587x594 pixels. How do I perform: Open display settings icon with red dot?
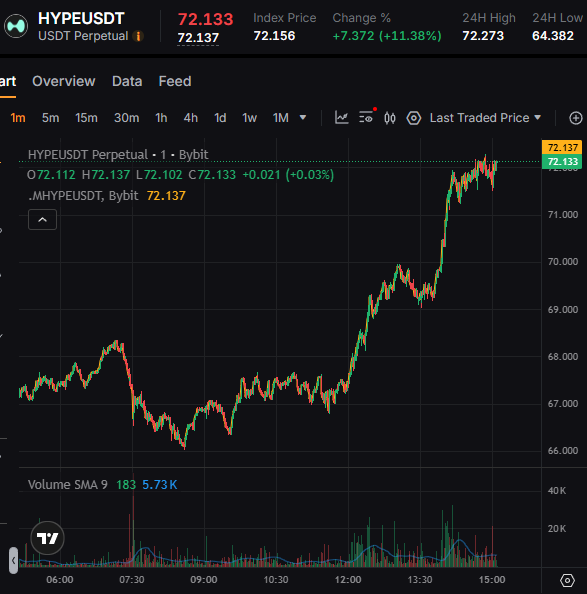367,117
